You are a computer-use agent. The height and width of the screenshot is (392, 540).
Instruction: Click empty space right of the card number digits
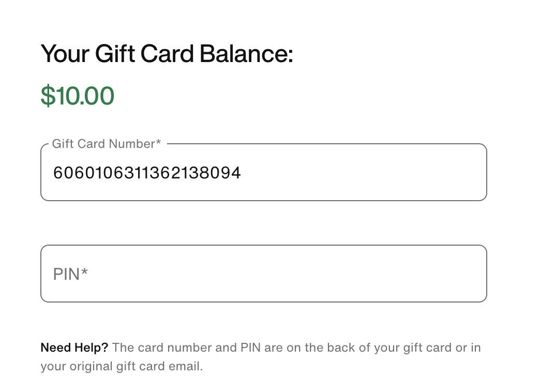coord(362,172)
